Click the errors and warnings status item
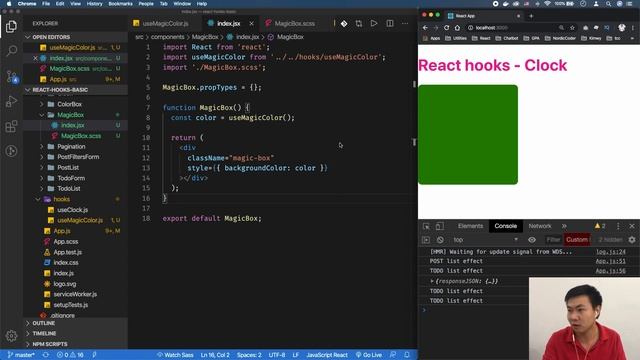This screenshot has height=360, width=640. pyautogui.click(x=70, y=355)
